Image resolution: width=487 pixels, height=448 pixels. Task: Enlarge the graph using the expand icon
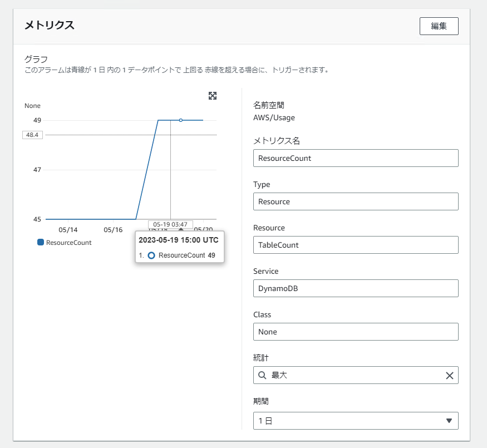[x=212, y=96]
